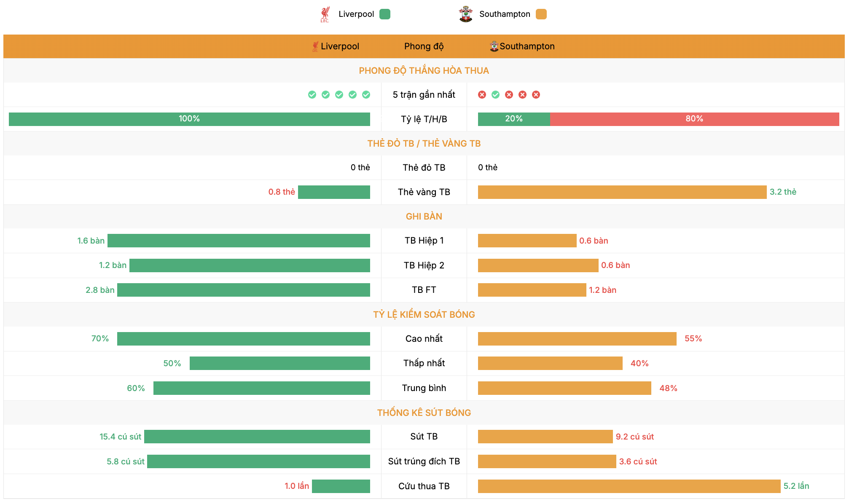Click the 'Sút trúng đích TB' row label
This screenshot has height=504, width=849.
pos(424,461)
